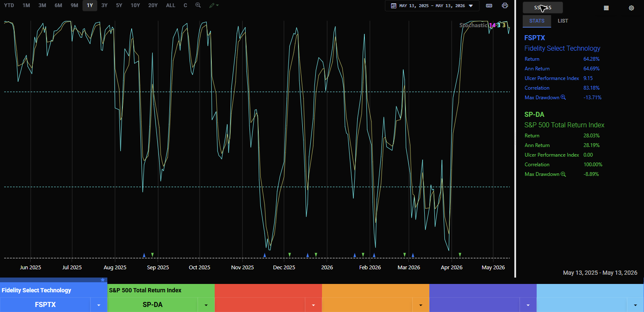Click the SP-DA Ann Return value 28.19%

591,145
